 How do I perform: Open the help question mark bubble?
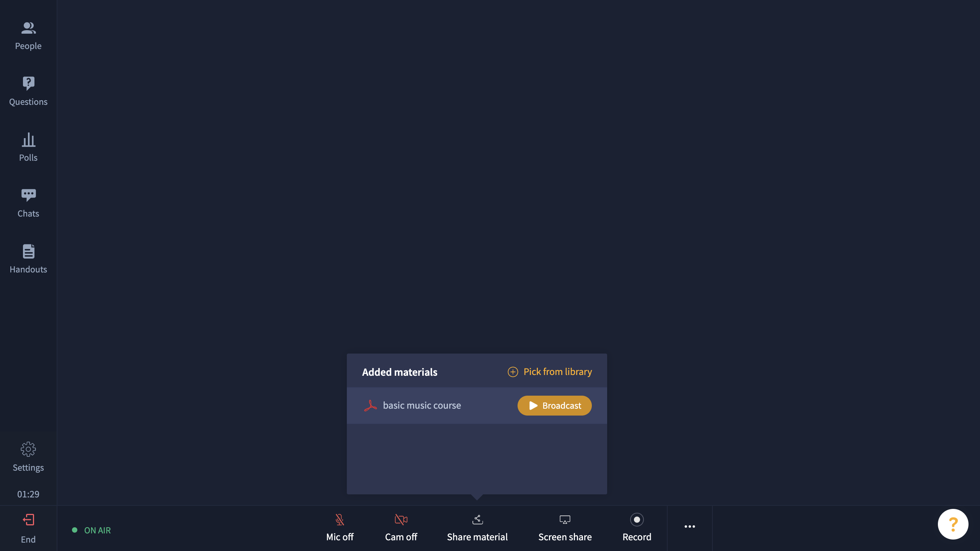point(953,524)
